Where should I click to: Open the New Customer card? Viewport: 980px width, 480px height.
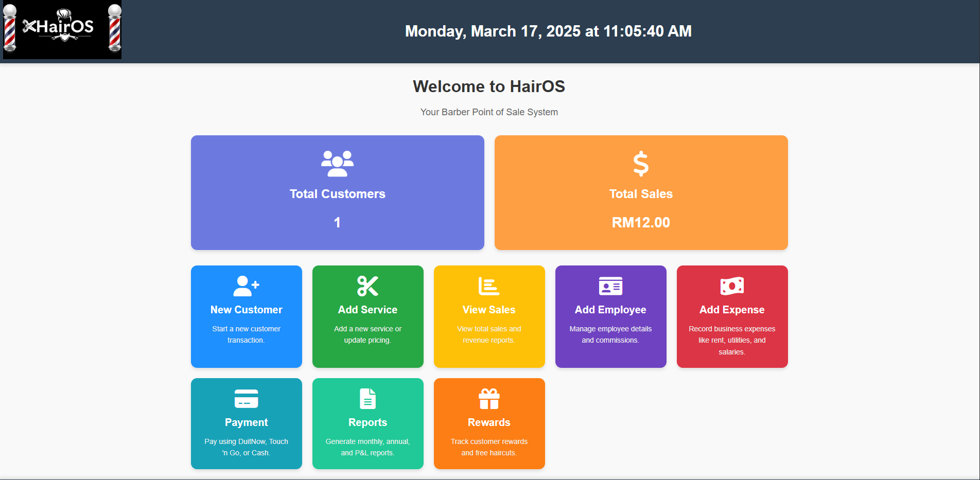tap(246, 316)
